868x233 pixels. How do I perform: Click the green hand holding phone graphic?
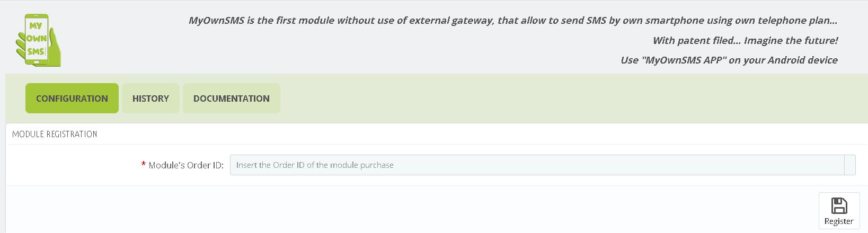(x=38, y=40)
